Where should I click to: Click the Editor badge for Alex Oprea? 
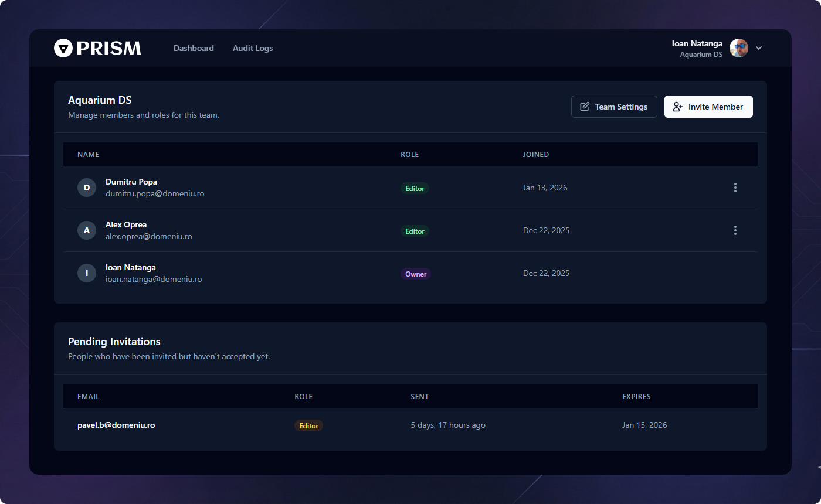coord(415,231)
